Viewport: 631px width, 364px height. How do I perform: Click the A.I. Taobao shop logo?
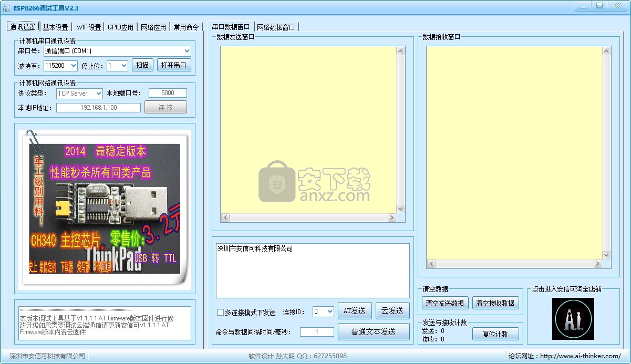pyautogui.click(x=573, y=318)
